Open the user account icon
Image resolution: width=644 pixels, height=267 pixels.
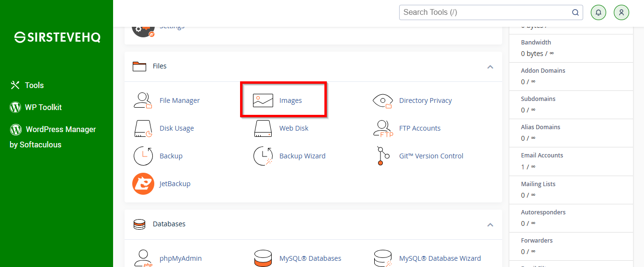621,12
